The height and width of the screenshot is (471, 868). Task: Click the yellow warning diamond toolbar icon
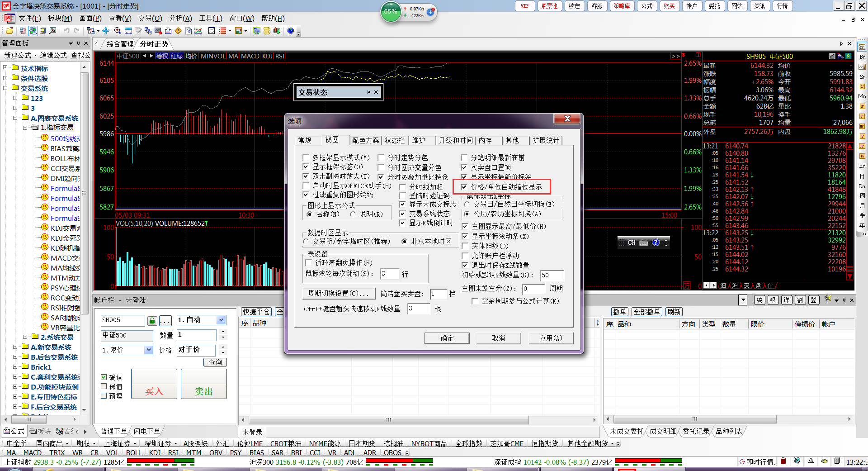[178, 31]
